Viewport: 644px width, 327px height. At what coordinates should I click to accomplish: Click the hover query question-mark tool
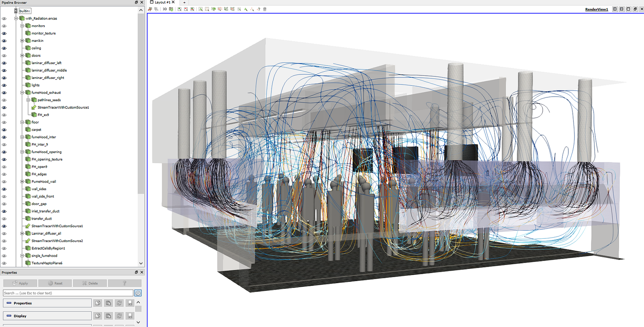[258, 9]
